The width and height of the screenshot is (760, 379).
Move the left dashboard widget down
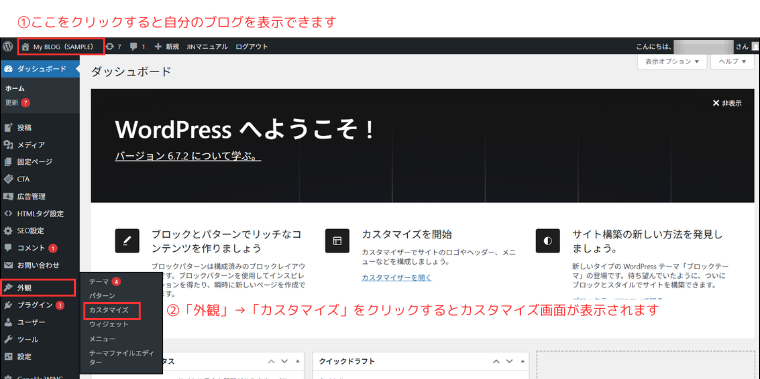[x=285, y=362]
